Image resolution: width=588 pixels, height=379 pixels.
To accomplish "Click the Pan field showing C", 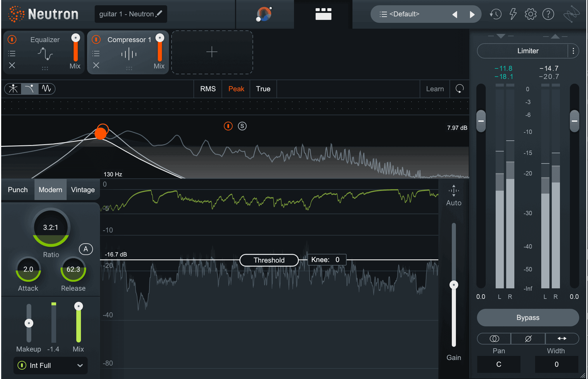I will tap(499, 364).
